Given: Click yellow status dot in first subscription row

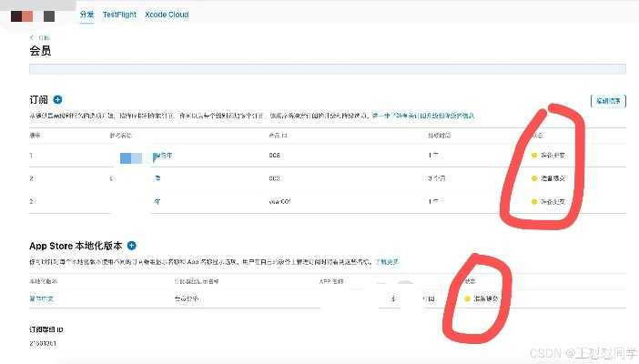Looking at the screenshot, I should pyautogui.click(x=534, y=155).
